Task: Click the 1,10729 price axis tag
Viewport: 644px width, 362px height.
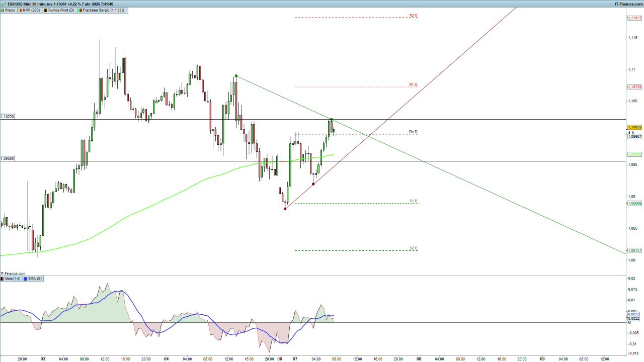Action: click(x=634, y=87)
